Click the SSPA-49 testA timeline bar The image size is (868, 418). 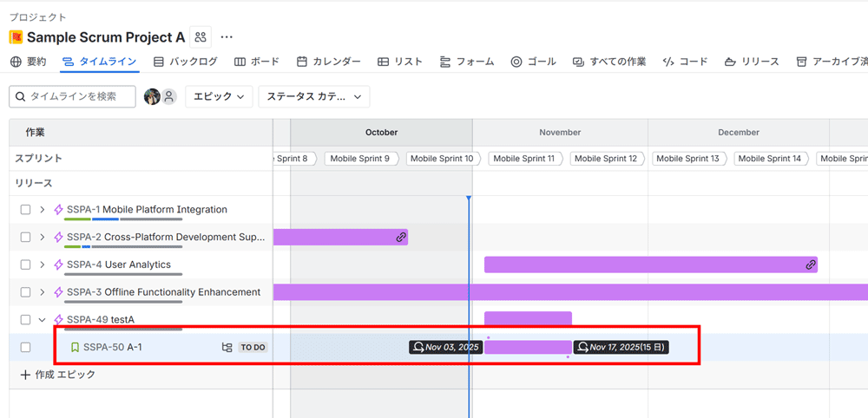528,320
